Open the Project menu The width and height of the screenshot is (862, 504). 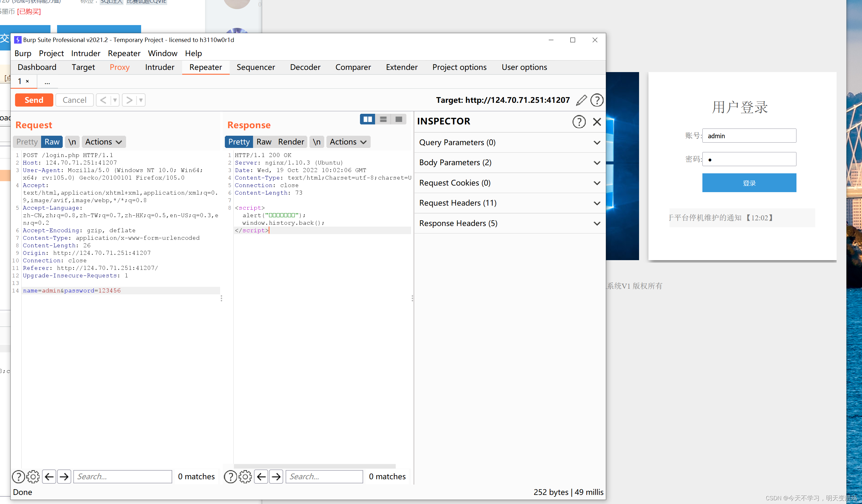pos(51,54)
